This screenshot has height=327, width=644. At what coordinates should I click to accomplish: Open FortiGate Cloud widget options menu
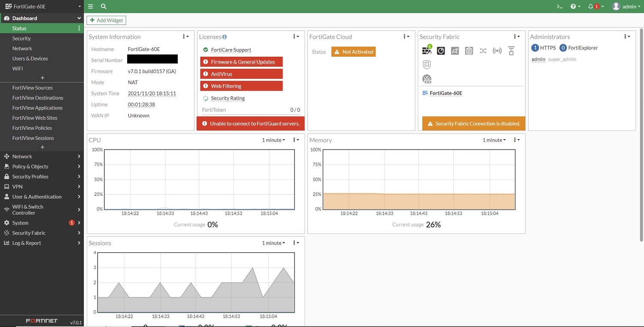click(406, 37)
